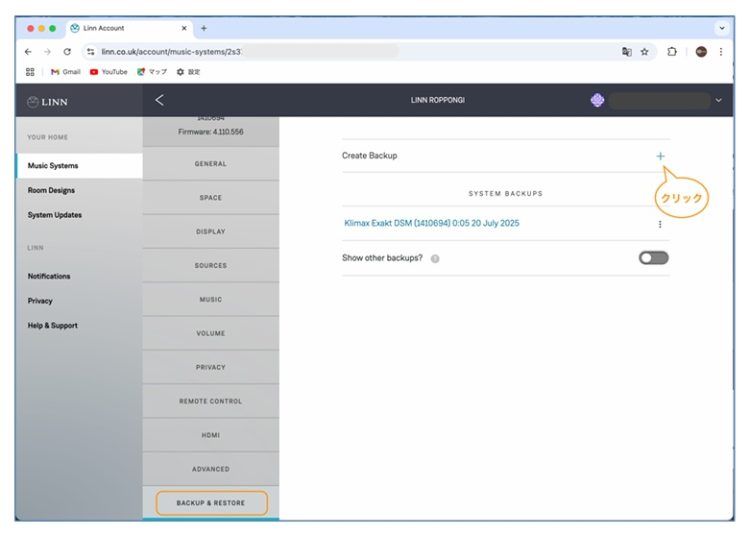Click the Chrome profile avatar
Screen dimensions: 750x535
pos(701,52)
